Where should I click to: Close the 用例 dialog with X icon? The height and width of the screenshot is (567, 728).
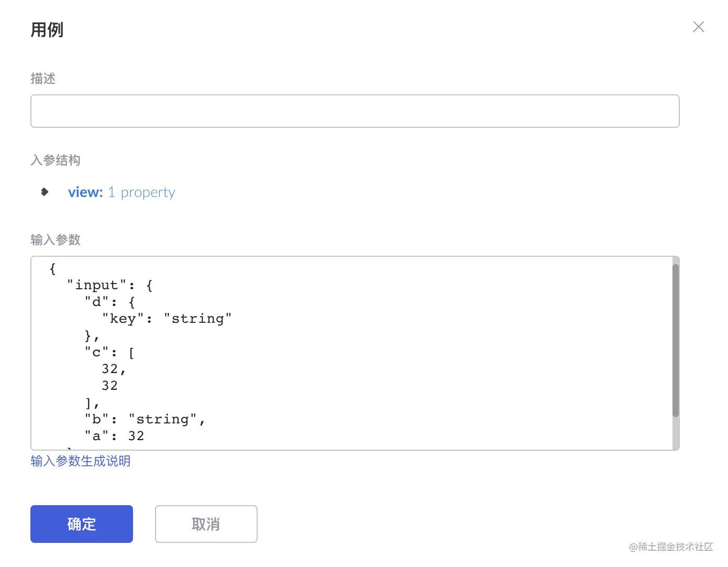(x=698, y=27)
